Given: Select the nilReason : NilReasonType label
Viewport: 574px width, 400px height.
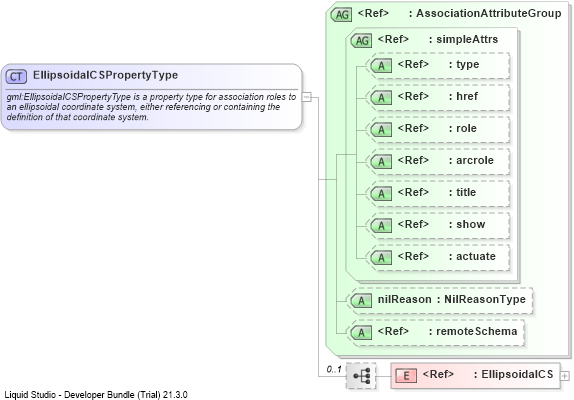Looking at the screenshot, I should (452, 299).
